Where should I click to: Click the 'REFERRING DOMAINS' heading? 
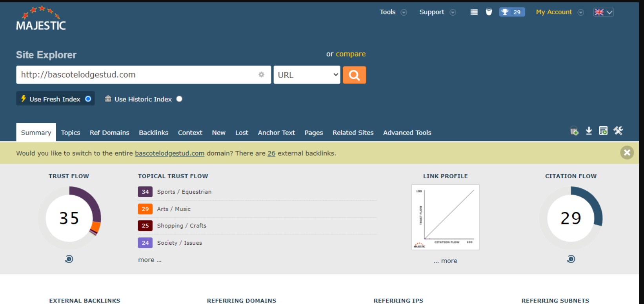[x=242, y=300]
